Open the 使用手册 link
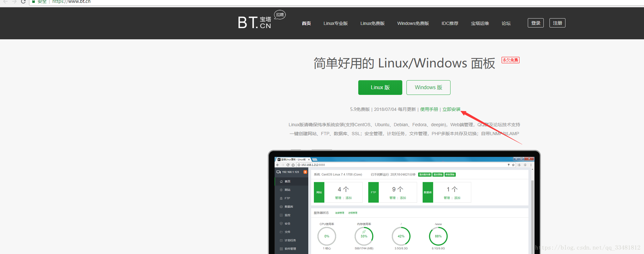This screenshot has width=644, height=254. 429,109
